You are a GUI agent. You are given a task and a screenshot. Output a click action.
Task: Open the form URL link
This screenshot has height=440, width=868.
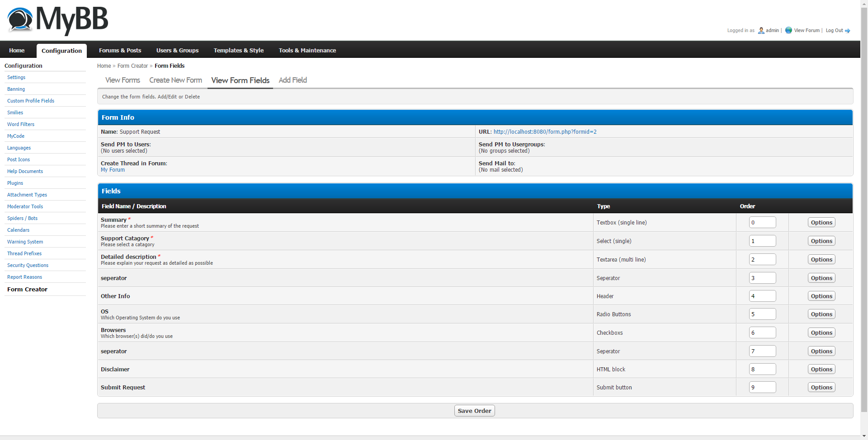pyautogui.click(x=545, y=132)
